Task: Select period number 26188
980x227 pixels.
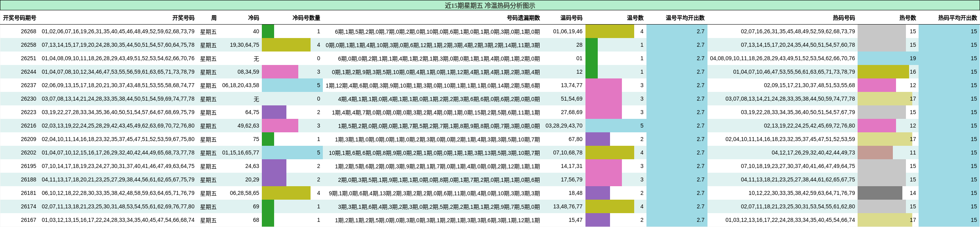Action: [x=29, y=179]
